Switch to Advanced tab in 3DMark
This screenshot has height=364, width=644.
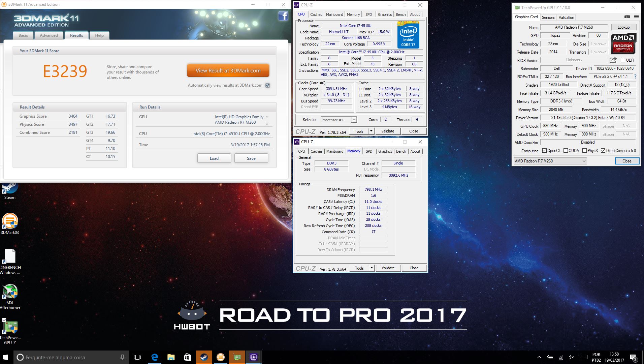[x=49, y=35]
